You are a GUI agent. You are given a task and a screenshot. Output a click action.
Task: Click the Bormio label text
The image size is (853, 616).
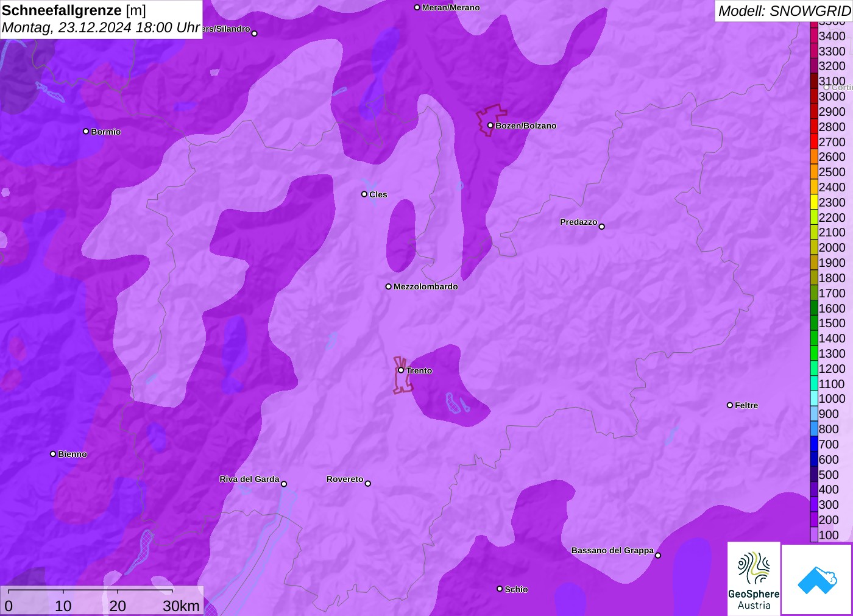click(106, 132)
